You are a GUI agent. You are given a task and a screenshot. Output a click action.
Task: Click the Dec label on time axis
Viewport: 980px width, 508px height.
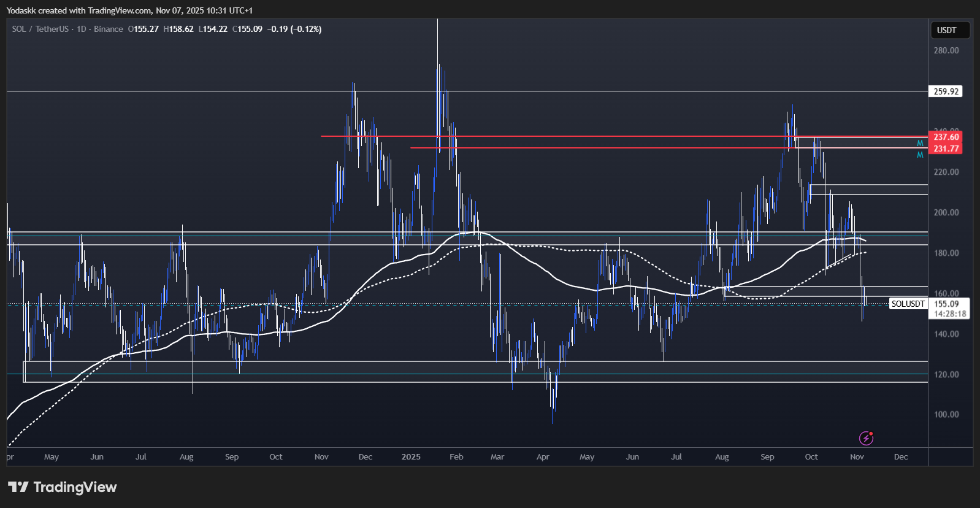click(900, 457)
